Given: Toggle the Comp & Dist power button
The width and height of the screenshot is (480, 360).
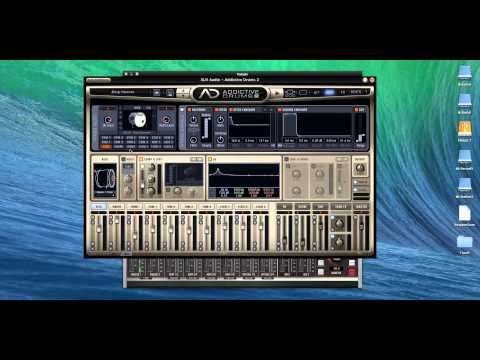Looking at the screenshot, I should (x=141, y=159).
